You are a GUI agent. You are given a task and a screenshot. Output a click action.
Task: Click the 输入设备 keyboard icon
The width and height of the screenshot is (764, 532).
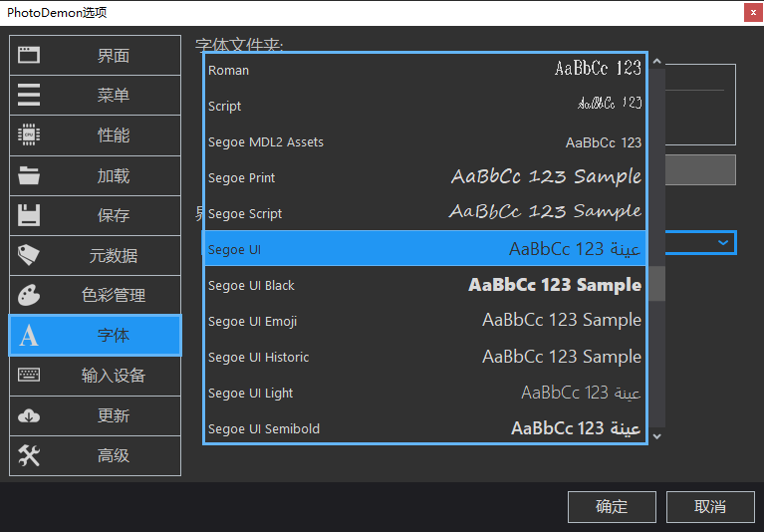pyautogui.click(x=29, y=376)
